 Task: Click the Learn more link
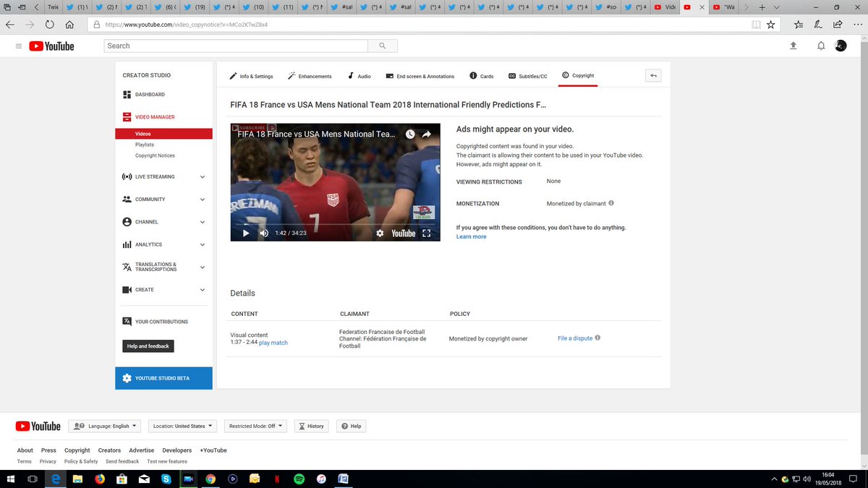coord(471,236)
